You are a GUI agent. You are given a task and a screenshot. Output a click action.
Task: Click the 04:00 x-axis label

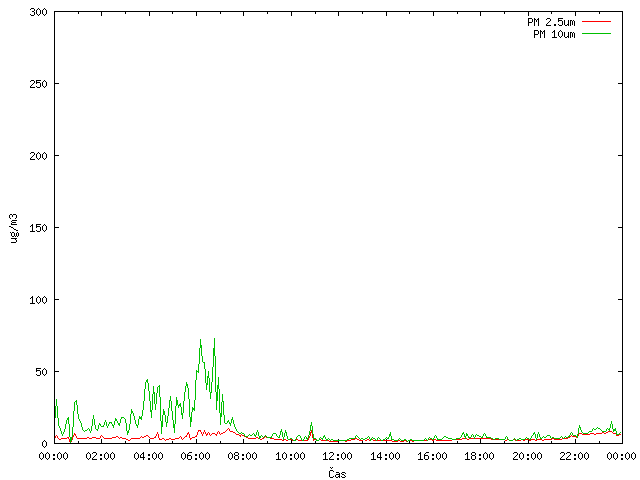click(x=149, y=456)
